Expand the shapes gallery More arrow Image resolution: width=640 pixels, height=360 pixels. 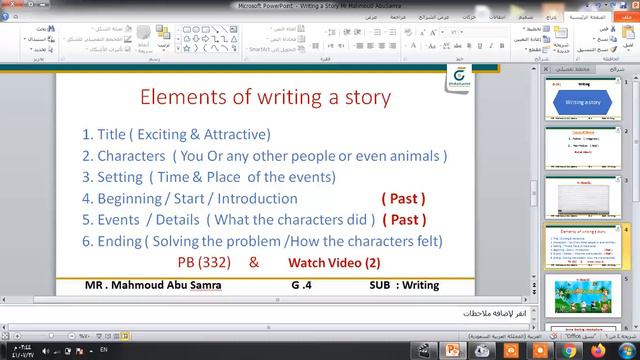coord(178,49)
